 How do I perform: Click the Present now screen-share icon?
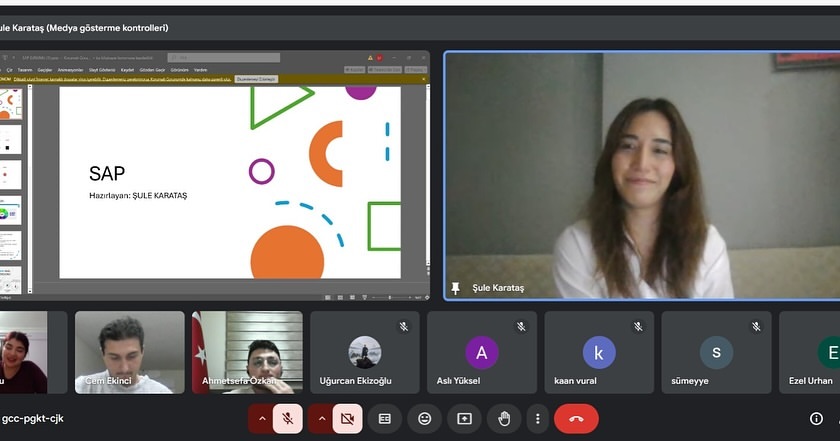[464, 418]
